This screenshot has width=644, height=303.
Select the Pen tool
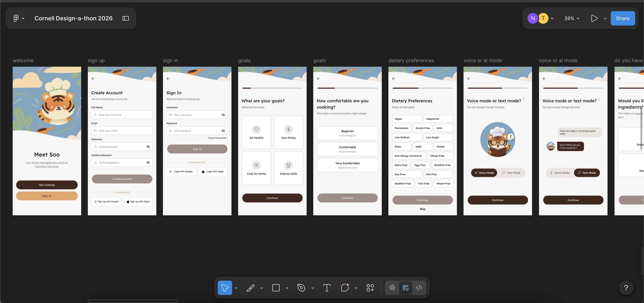pyautogui.click(x=301, y=288)
